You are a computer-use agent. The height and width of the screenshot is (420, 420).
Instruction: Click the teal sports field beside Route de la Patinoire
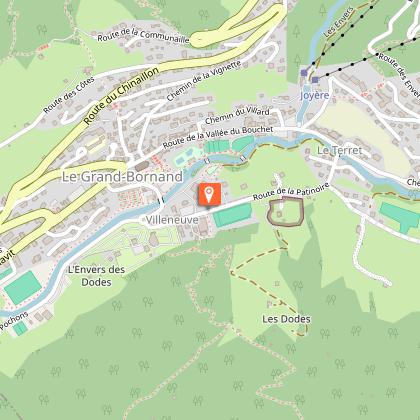click(x=232, y=215)
